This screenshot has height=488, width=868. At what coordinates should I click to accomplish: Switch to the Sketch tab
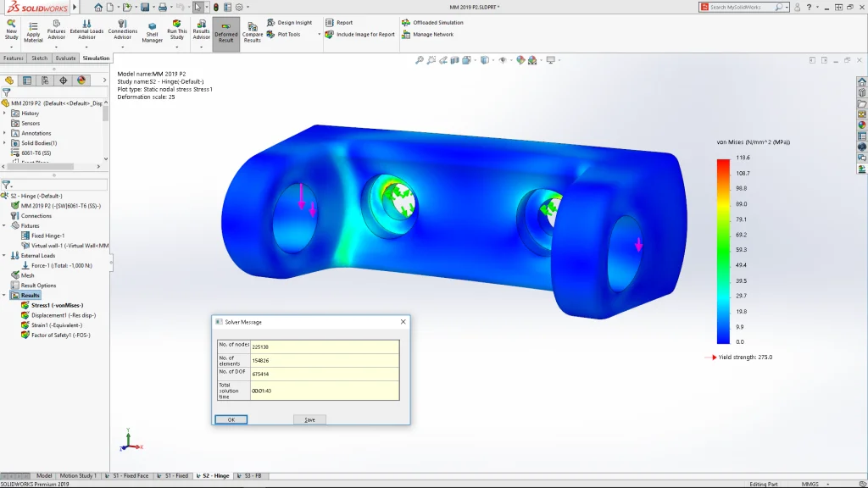click(39, 58)
